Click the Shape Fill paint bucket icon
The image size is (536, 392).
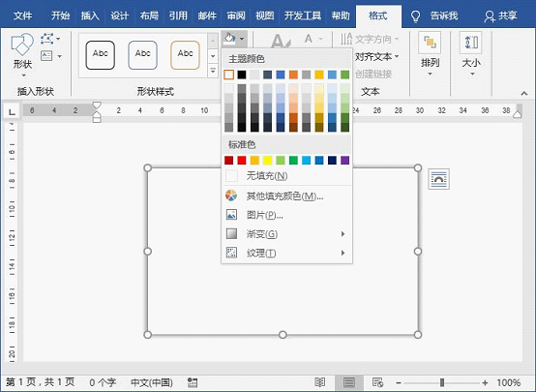229,38
